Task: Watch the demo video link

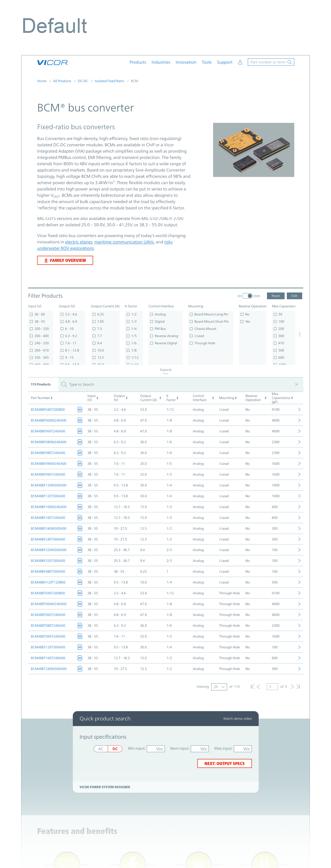Action: click(x=237, y=718)
